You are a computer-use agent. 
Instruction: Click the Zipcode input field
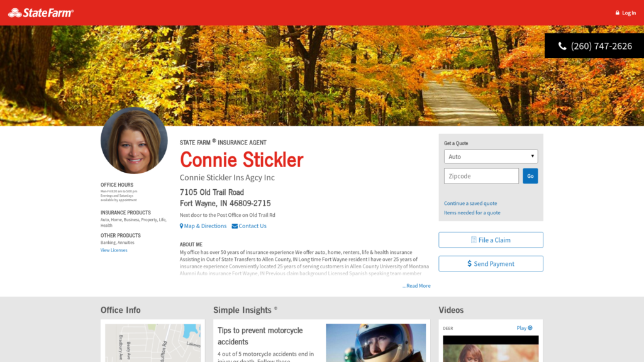click(481, 176)
